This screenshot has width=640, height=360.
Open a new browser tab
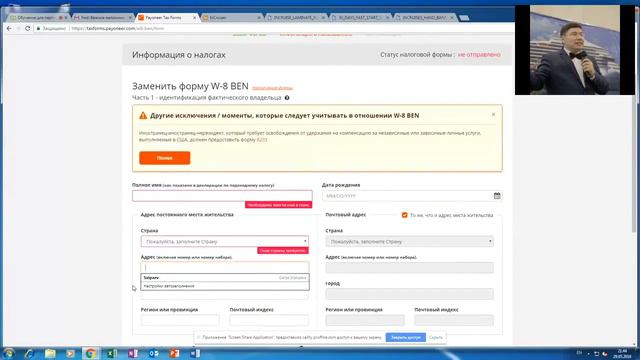tap(464, 18)
